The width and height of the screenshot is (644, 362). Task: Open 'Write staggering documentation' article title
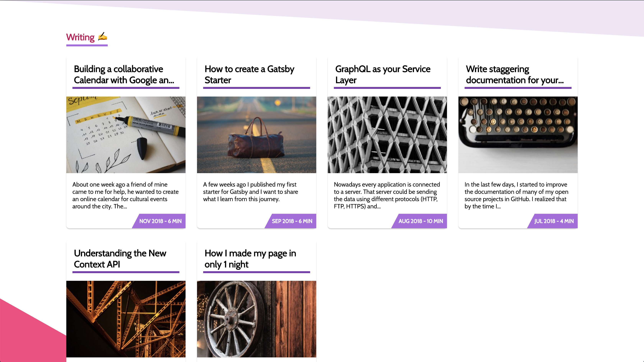point(514,75)
